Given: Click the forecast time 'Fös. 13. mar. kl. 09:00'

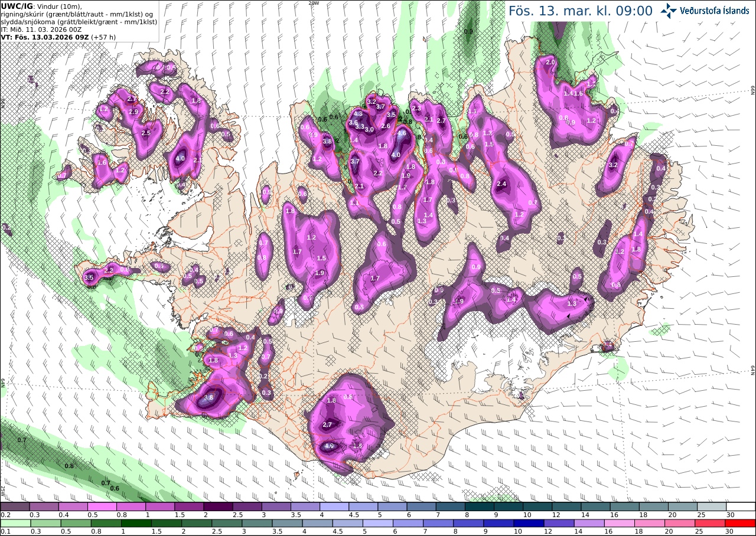Looking at the screenshot, I should point(581,11).
